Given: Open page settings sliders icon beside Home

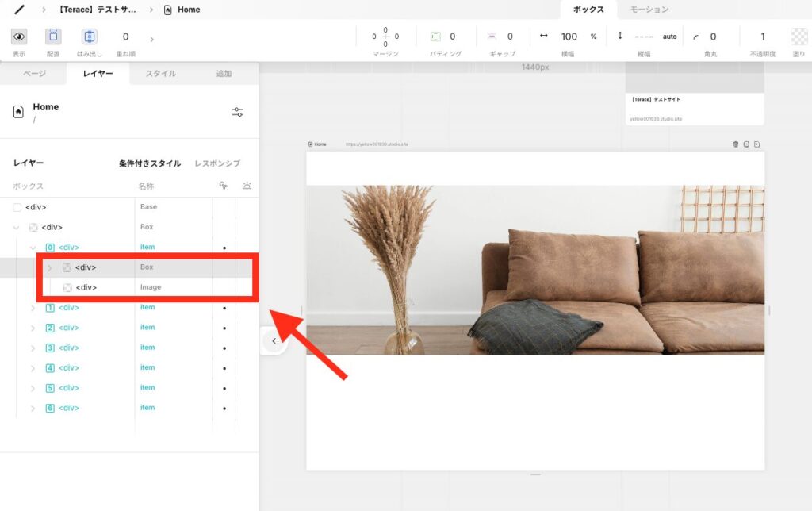Looking at the screenshot, I should pyautogui.click(x=238, y=112).
